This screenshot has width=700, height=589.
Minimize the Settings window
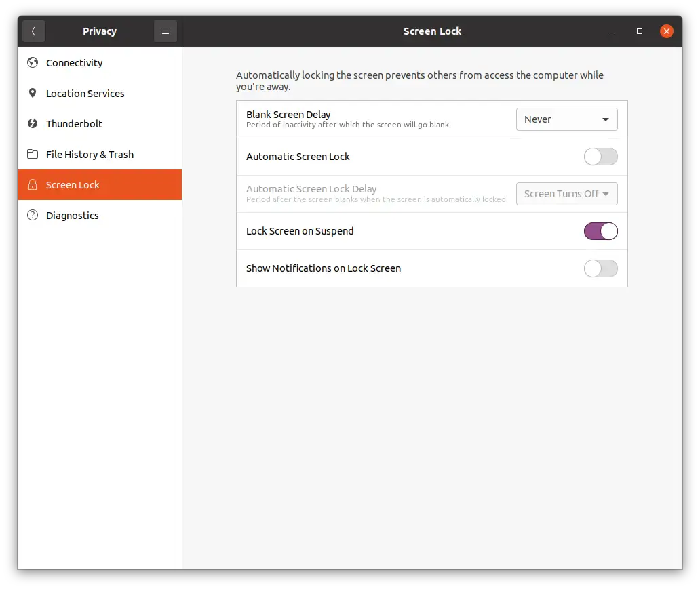(x=612, y=31)
